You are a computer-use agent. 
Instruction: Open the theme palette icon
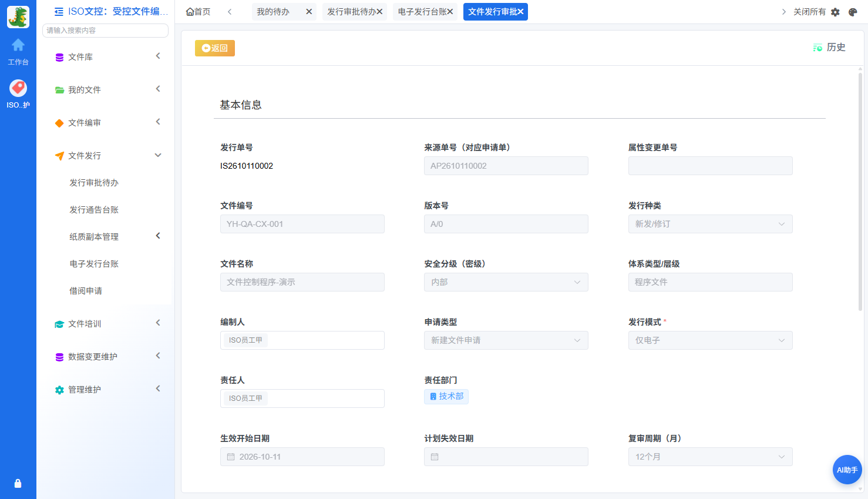click(x=853, y=12)
